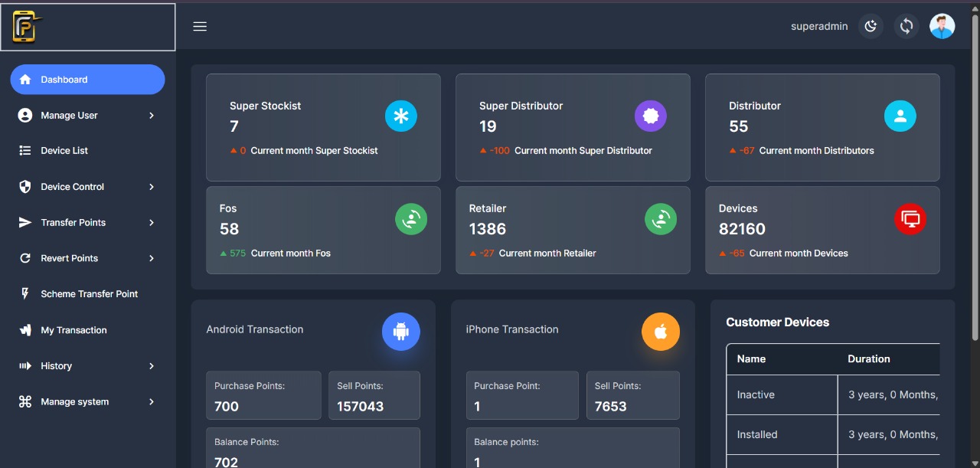Click the My Transaction icon

pyautogui.click(x=25, y=330)
